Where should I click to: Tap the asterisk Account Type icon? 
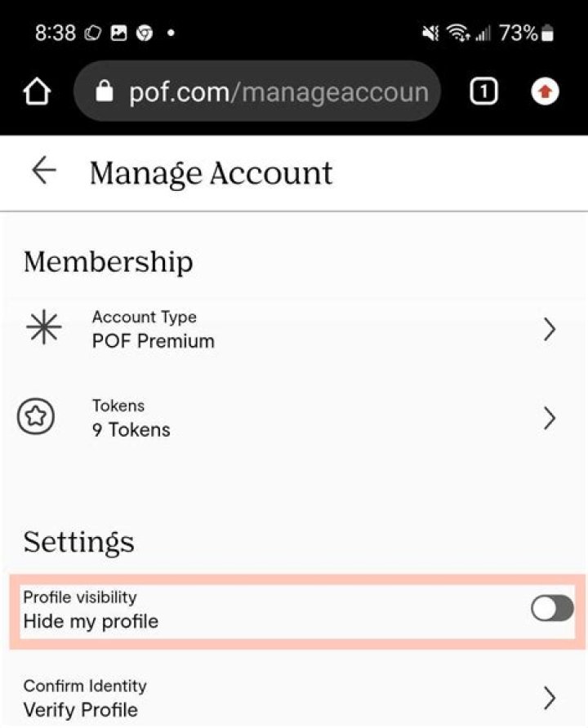click(x=42, y=329)
